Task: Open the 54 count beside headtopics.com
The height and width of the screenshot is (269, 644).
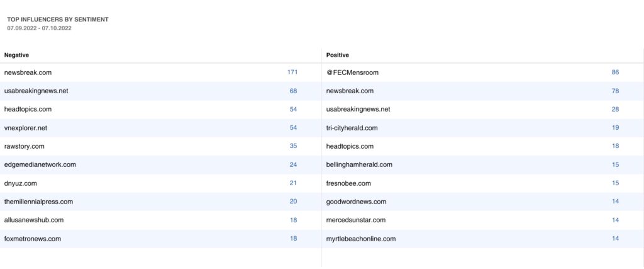Action: pos(293,110)
